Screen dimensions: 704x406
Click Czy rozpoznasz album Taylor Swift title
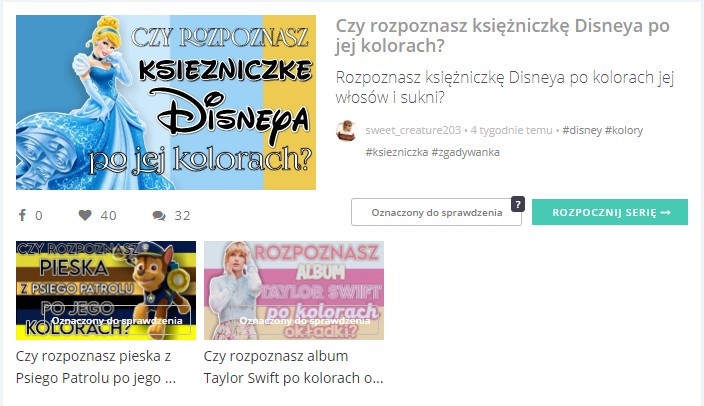(293, 367)
